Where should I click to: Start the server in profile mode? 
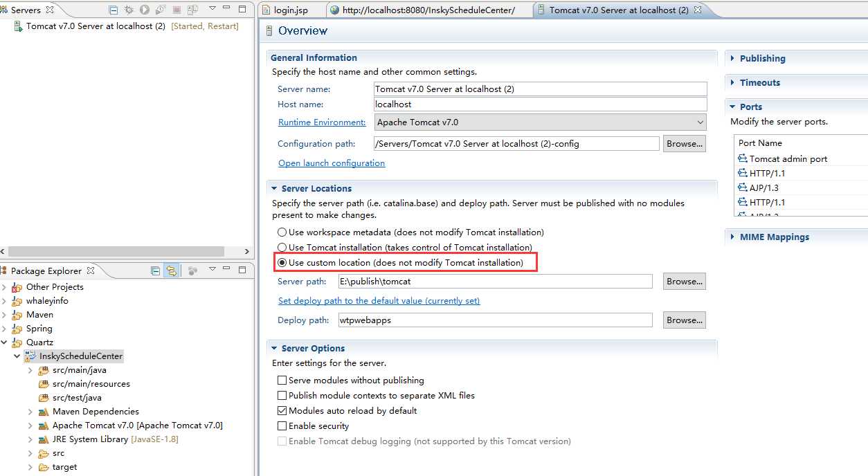pyautogui.click(x=161, y=10)
